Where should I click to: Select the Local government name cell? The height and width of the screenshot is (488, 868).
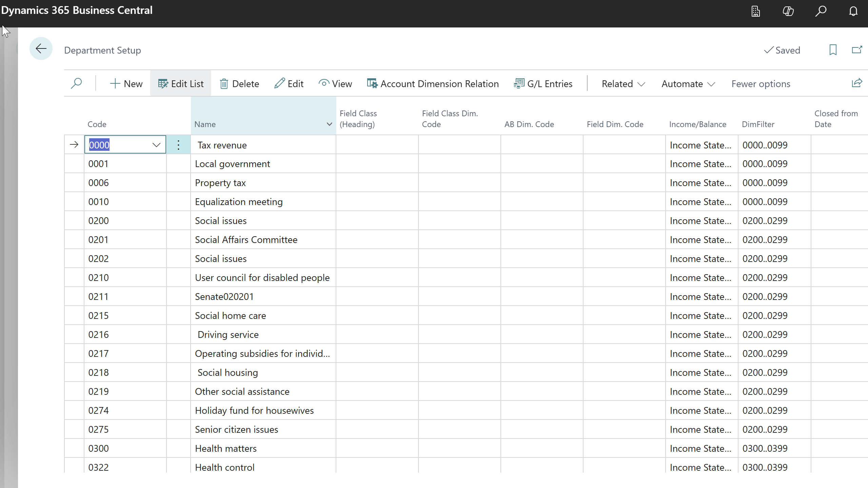(x=263, y=164)
